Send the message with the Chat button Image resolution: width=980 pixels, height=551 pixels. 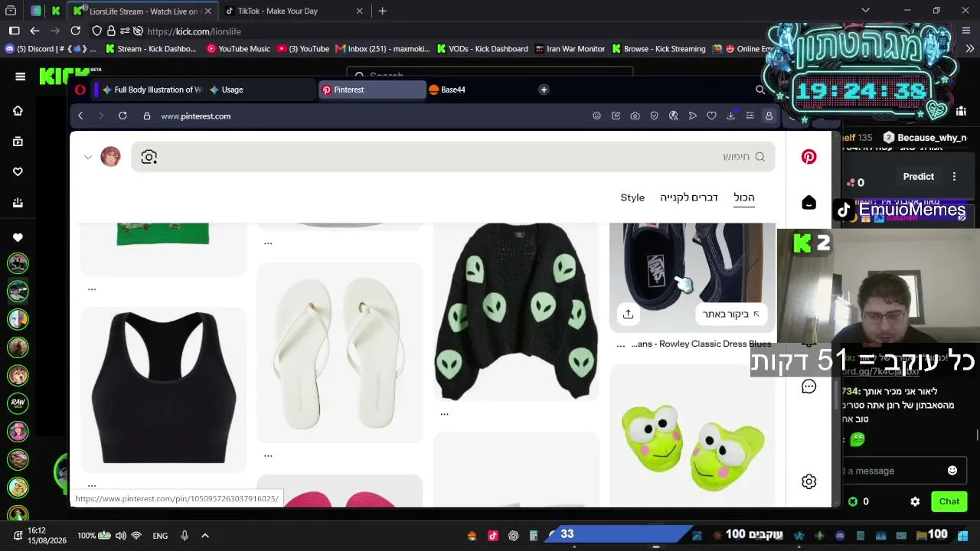(x=949, y=501)
